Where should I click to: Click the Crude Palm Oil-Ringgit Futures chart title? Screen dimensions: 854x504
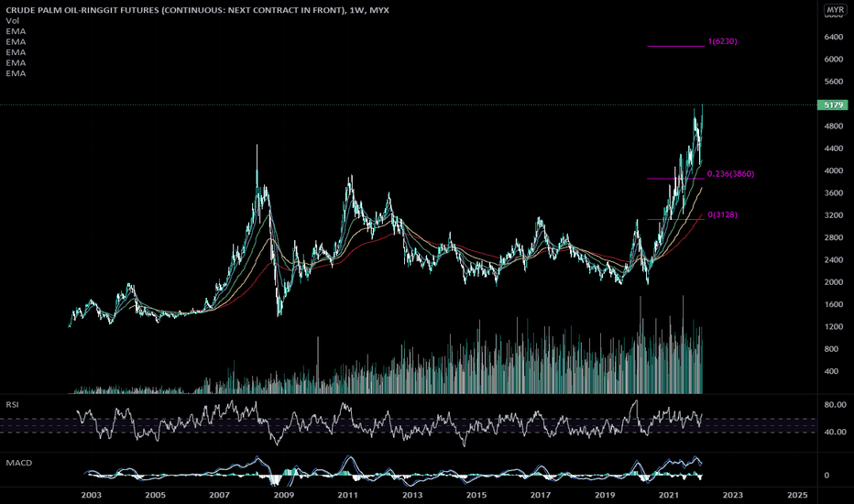click(x=197, y=10)
